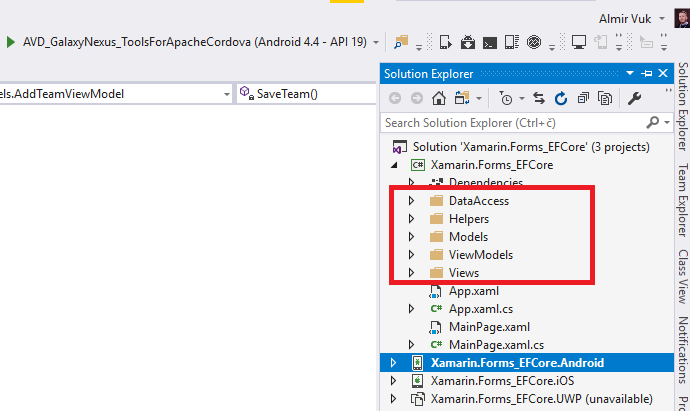Viewport: 690px width, 411px height.
Task: Select the Solution 'Xamarin.Forms_EFCore' node
Action: [x=531, y=147]
